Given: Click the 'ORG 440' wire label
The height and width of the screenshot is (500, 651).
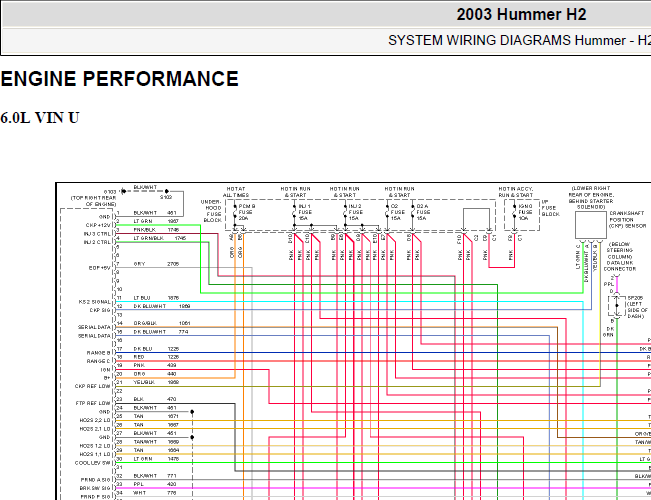Looking at the screenshot, I should click(155, 374).
